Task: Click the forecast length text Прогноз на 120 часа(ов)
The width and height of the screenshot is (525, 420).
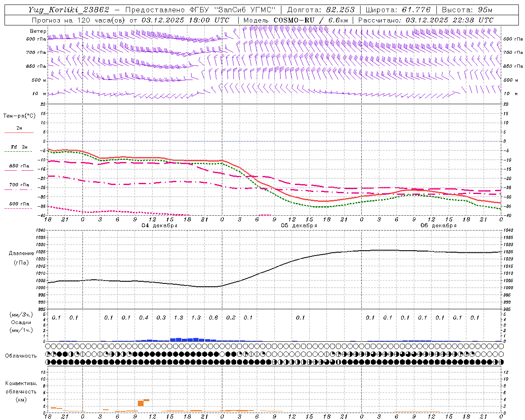Action: coord(79,20)
